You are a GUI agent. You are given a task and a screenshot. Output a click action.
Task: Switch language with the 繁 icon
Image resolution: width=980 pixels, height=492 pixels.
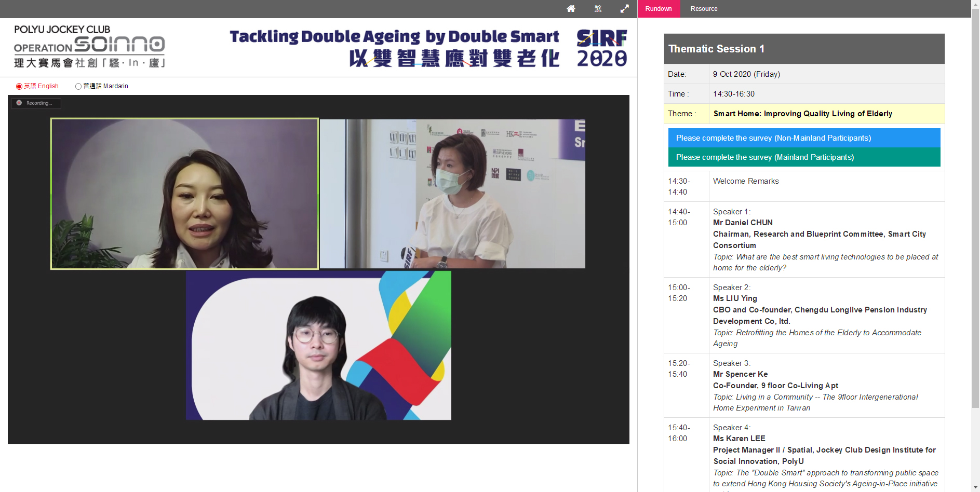coord(598,9)
